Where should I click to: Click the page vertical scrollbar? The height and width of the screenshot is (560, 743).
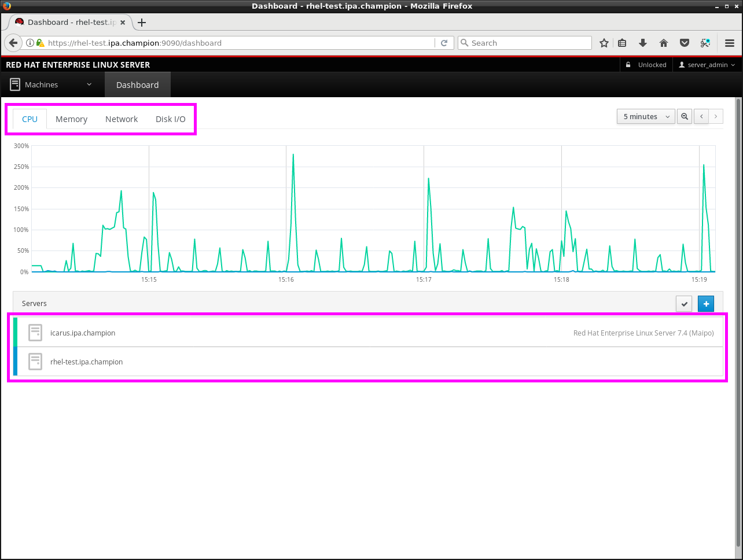[x=738, y=322]
